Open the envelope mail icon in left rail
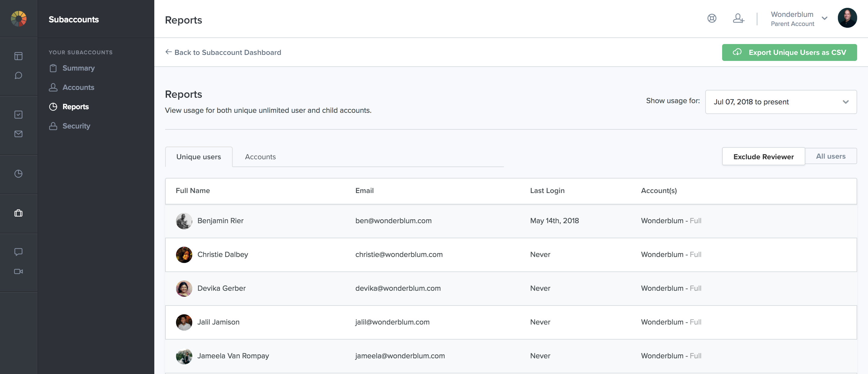This screenshot has height=374, width=868. pos(18,134)
